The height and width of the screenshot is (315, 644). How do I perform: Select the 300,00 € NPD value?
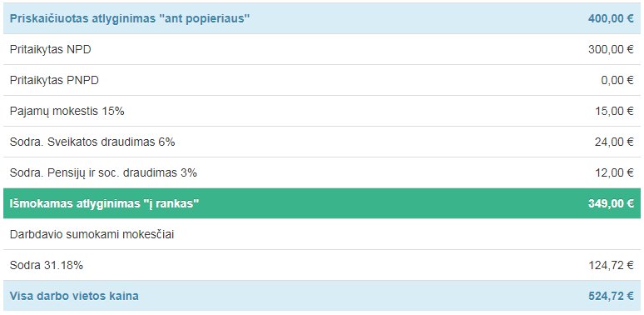[611, 50]
